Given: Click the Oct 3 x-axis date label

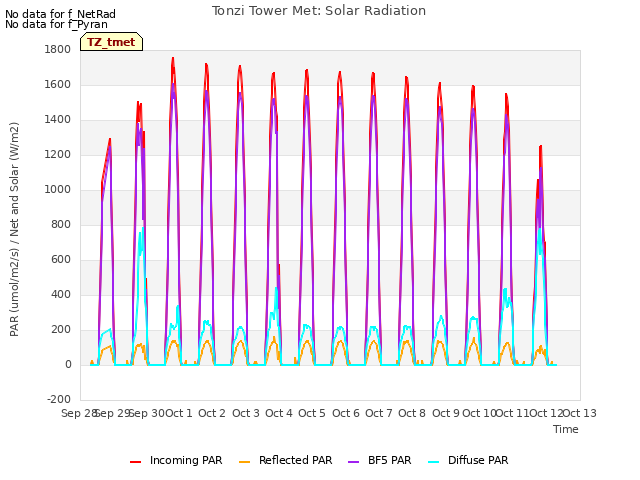Looking at the screenshot, I should 246,413.
